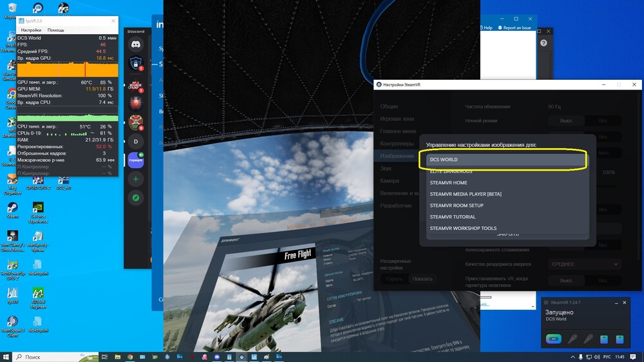The width and height of the screenshot is (644, 362).
Task: Open GeForce Experience desktop shortcut
Action: (x=38, y=213)
